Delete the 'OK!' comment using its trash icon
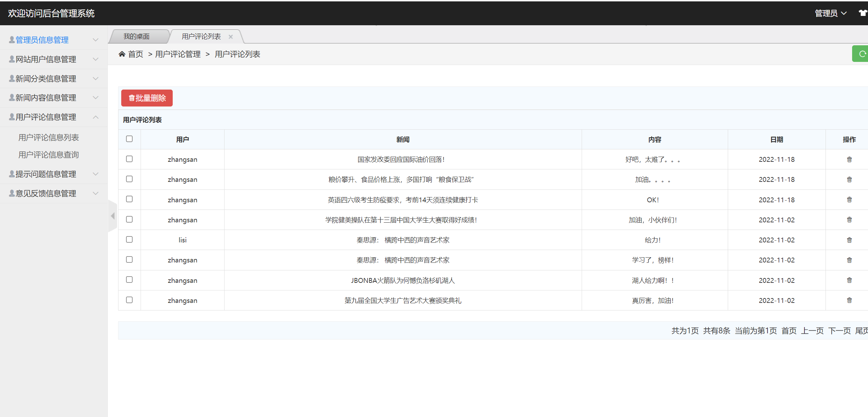868x417 pixels. point(849,200)
